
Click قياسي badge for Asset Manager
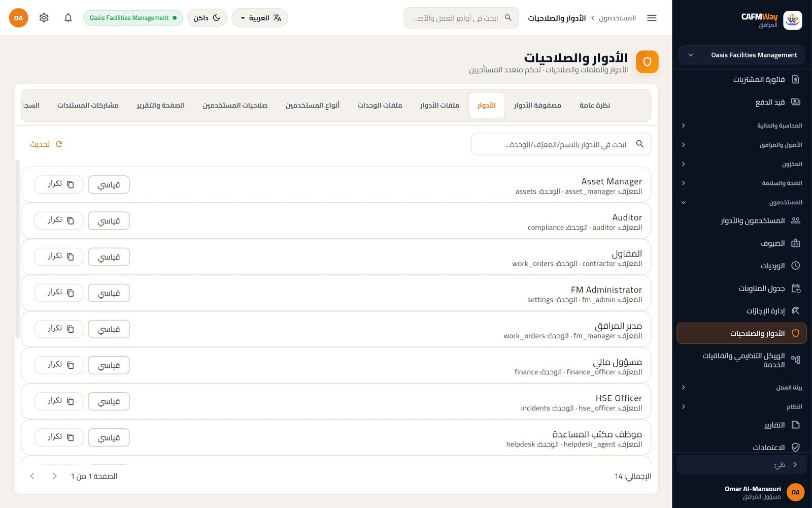tap(109, 184)
